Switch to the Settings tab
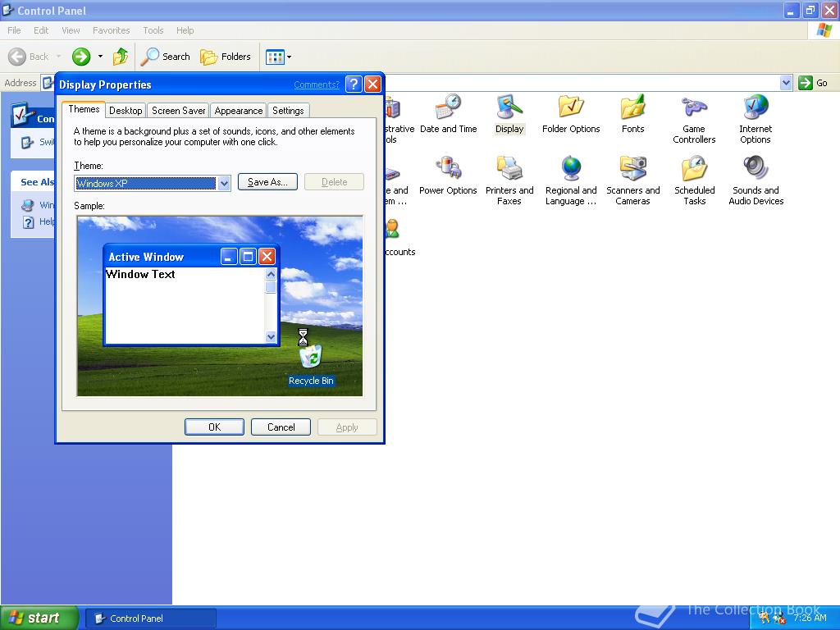Screen dimensions: 840x630 pyautogui.click(x=288, y=111)
